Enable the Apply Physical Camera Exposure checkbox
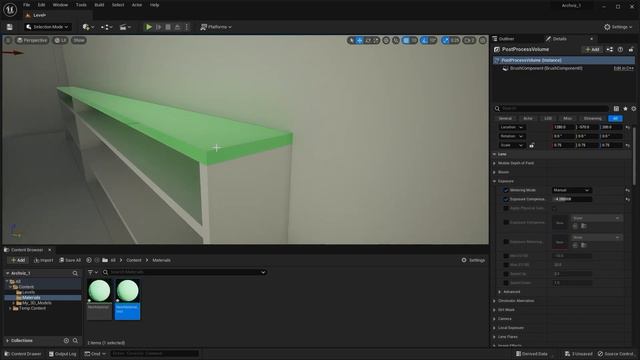 tap(506, 208)
